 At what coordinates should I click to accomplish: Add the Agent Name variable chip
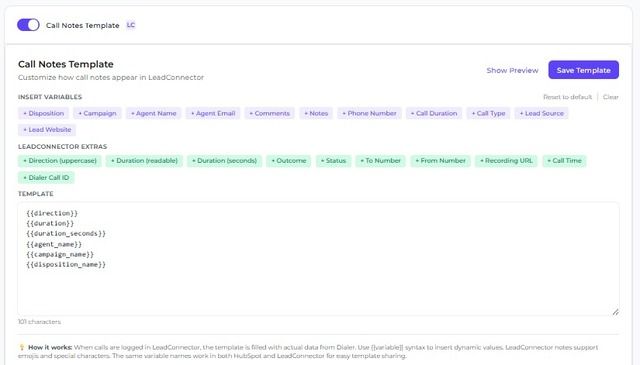153,113
